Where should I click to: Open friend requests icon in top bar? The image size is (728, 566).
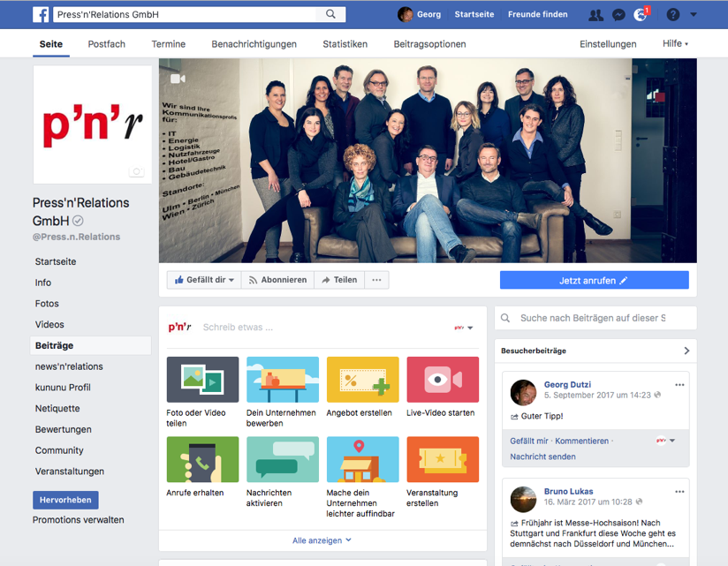(596, 14)
